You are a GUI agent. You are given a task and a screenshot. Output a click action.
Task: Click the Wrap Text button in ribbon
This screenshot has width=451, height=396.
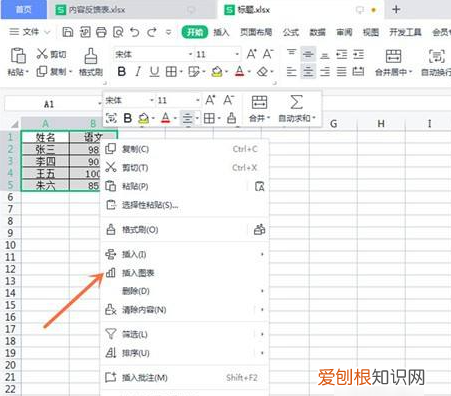[436, 62]
